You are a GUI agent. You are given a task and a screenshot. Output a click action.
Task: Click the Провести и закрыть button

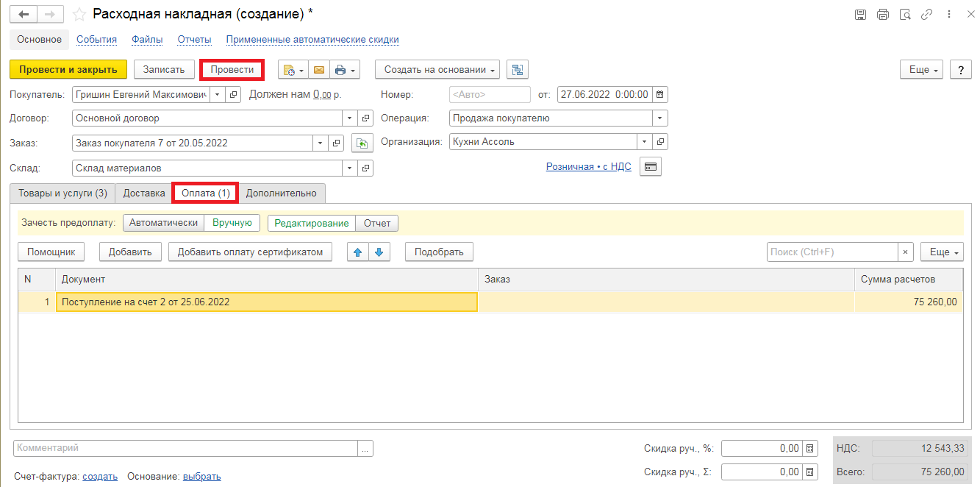68,69
